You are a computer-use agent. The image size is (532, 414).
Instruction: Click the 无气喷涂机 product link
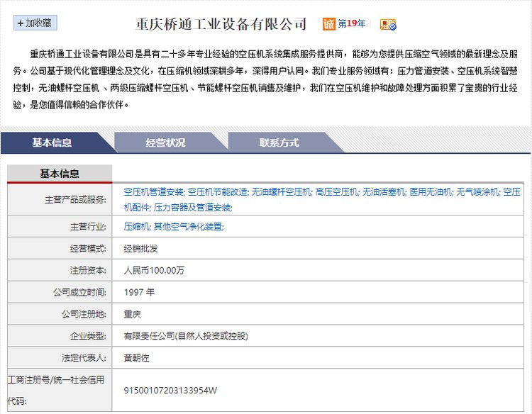coord(478,192)
